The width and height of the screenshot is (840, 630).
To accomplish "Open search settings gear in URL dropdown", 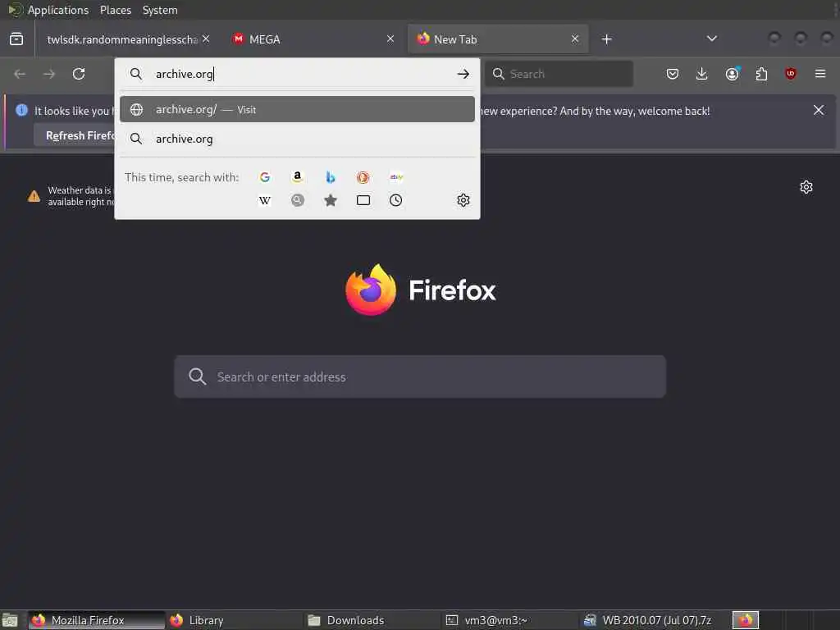I will (x=463, y=200).
